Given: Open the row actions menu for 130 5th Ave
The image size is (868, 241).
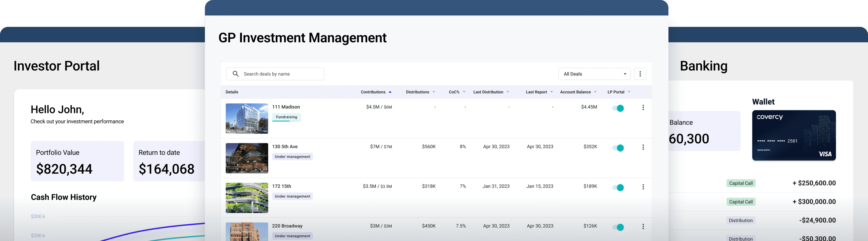Looking at the screenshot, I should pyautogui.click(x=643, y=147).
